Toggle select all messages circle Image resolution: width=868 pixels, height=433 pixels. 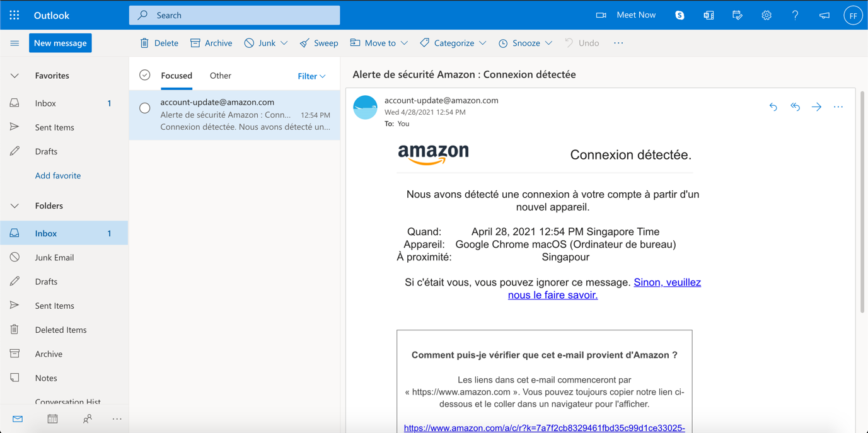(145, 76)
